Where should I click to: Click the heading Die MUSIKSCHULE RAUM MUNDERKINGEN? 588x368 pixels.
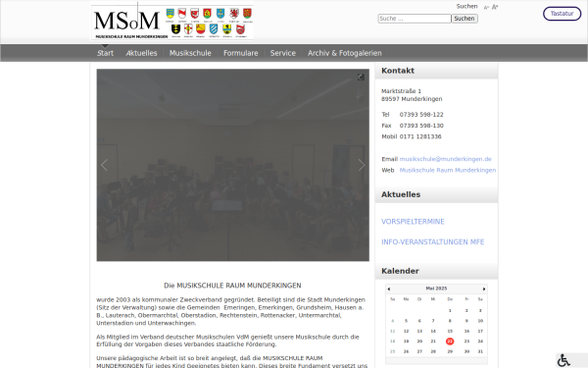pos(232,286)
